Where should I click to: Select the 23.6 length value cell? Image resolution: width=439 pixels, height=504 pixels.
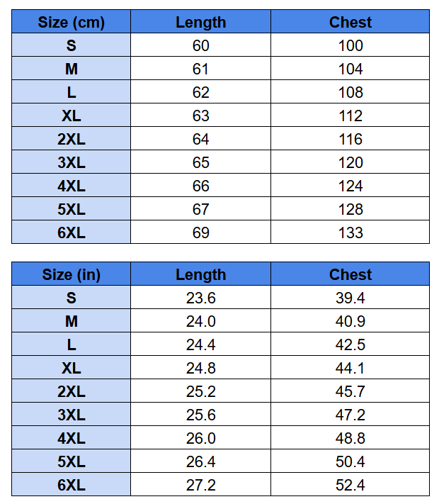[200, 297]
